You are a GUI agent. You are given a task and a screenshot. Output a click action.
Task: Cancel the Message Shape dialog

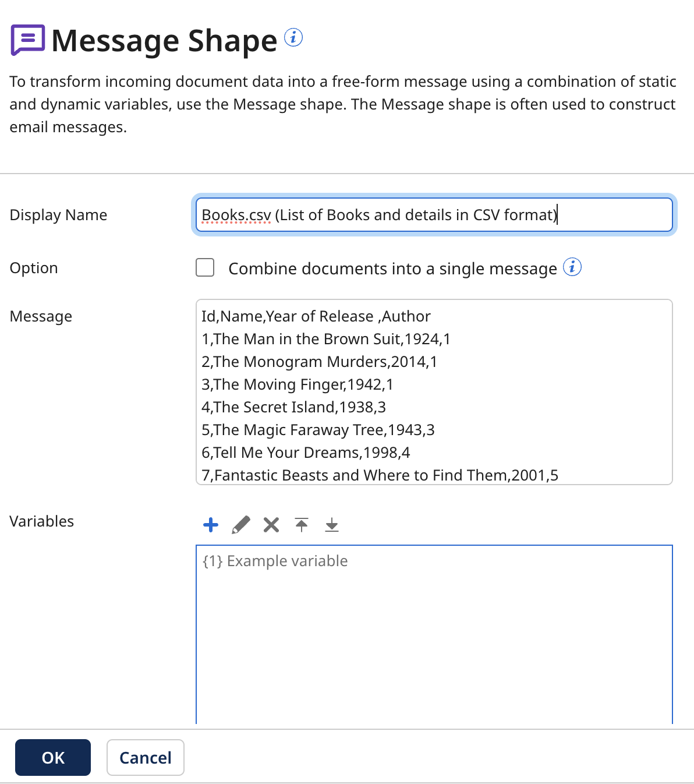point(145,757)
